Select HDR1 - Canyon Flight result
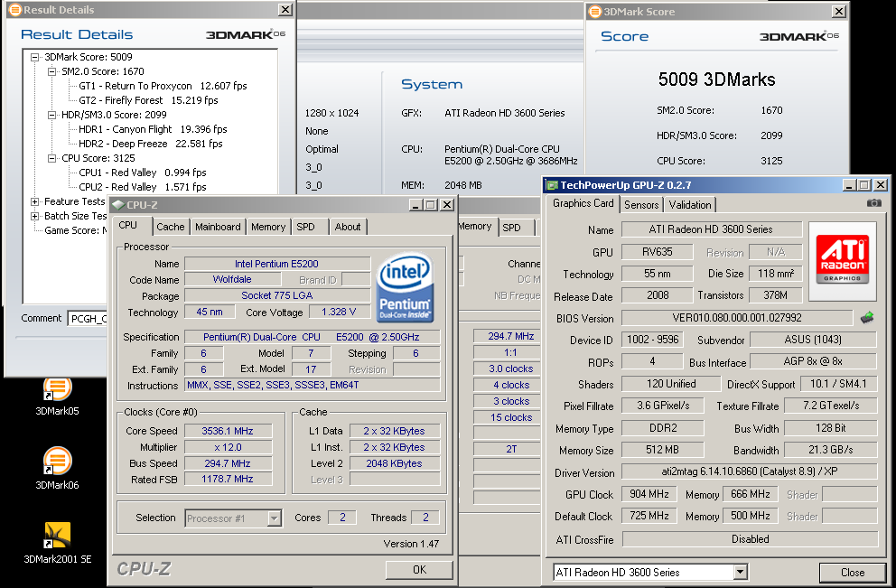 tap(153, 129)
